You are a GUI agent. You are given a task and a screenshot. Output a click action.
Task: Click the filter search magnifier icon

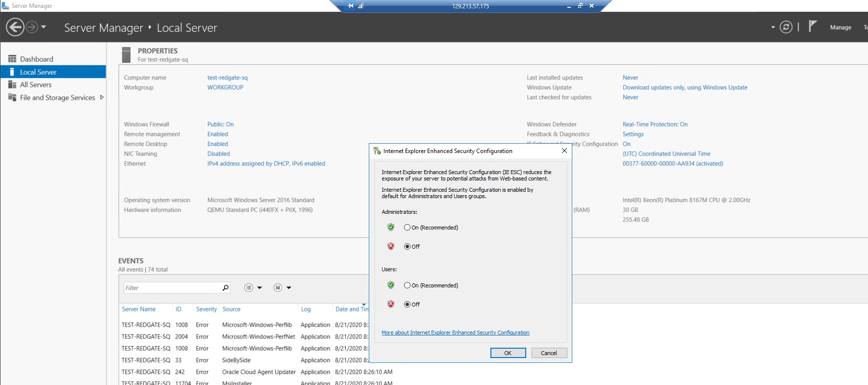[226, 288]
